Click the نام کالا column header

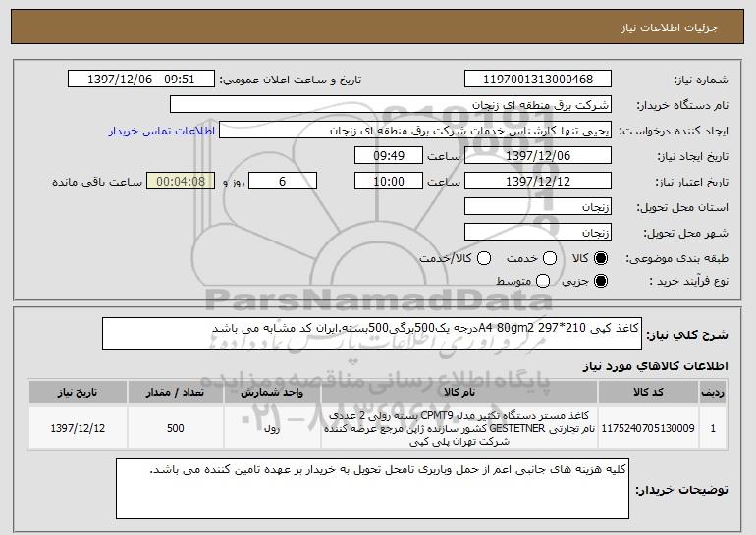[459, 393]
